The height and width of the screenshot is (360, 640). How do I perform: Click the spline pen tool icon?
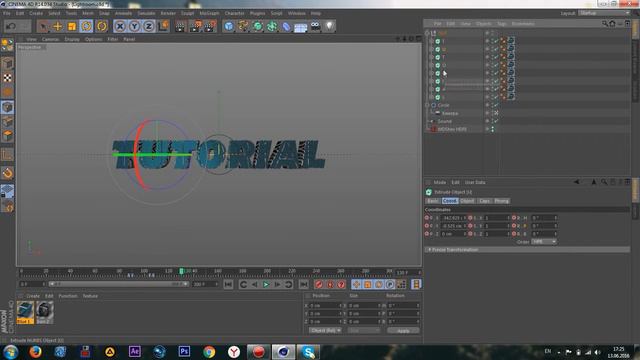pos(243,26)
